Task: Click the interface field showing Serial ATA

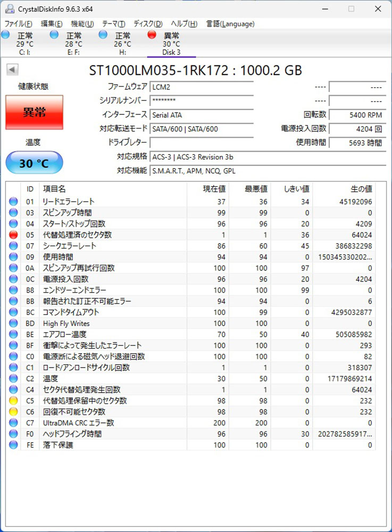Action: coord(202,115)
